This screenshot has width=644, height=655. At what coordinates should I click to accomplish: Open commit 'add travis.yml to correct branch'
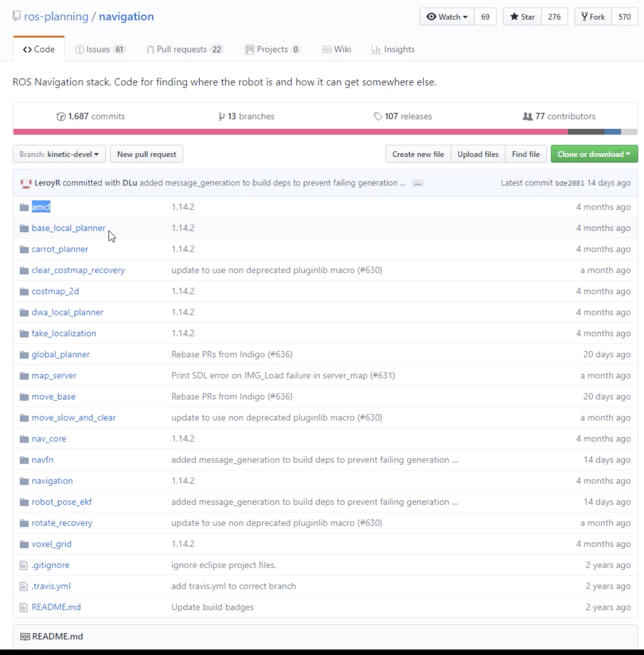tap(234, 586)
